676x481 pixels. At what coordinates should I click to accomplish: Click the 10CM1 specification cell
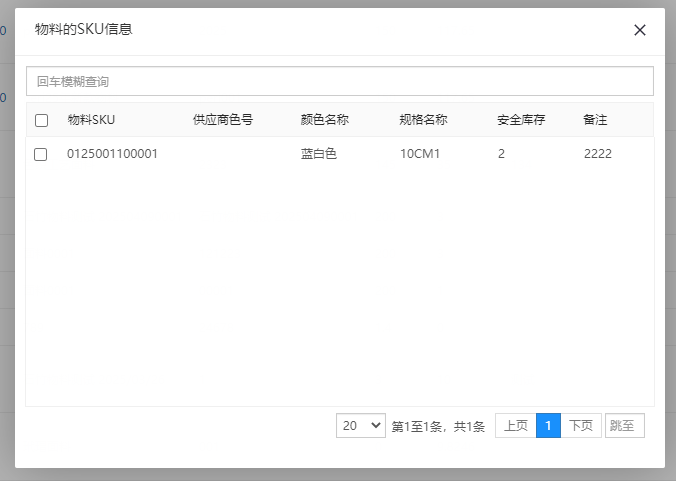click(x=420, y=154)
